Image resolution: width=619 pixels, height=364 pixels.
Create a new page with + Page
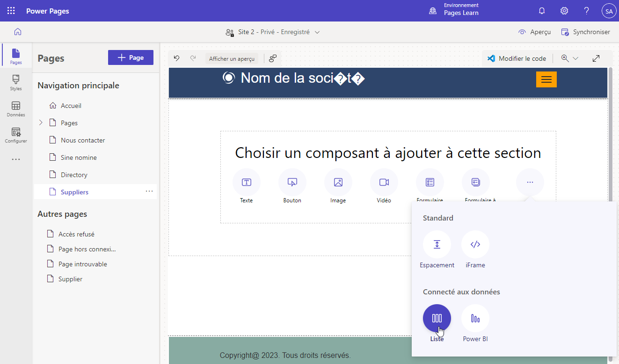point(131,57)
